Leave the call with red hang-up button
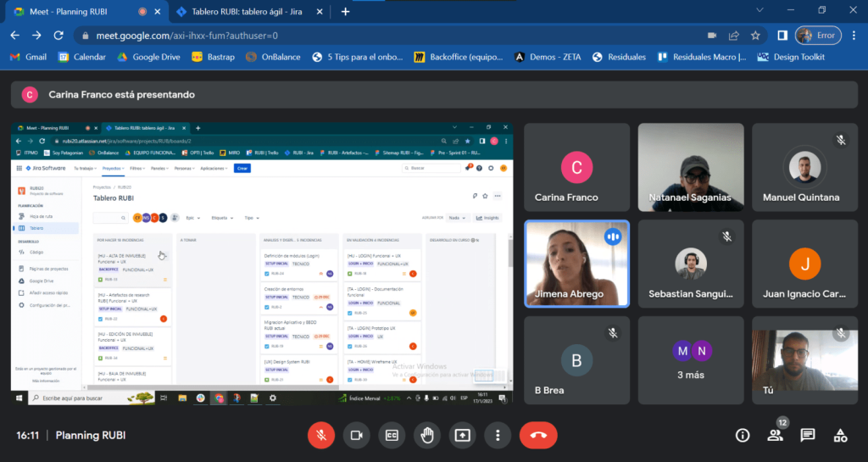The width and height of the screenshot is (868, 462). pos(538,436)
